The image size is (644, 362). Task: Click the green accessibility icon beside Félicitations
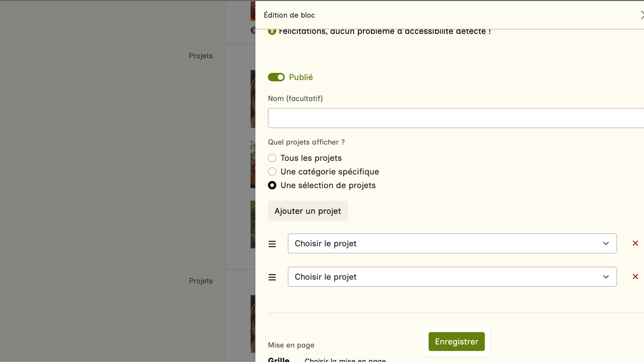[272, 31]
